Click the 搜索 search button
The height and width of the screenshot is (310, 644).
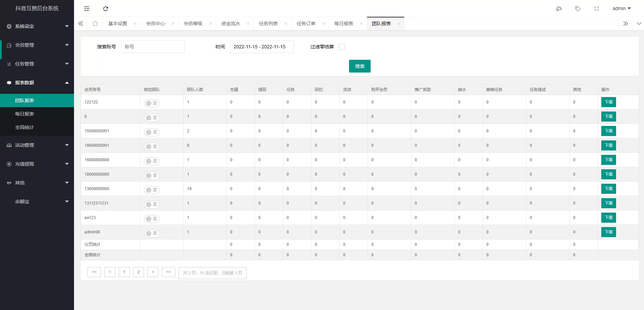pos(359,66)
